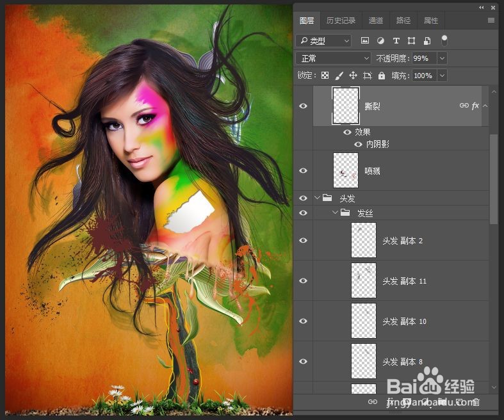Lock artboard nesting icon
Viewport: 504px width, 420px height.
coord(367,76)
